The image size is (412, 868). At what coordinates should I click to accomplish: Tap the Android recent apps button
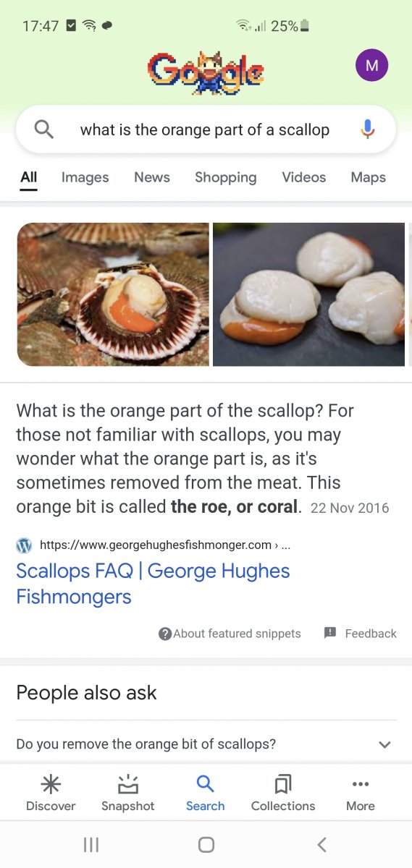click(x=91, y=844)
